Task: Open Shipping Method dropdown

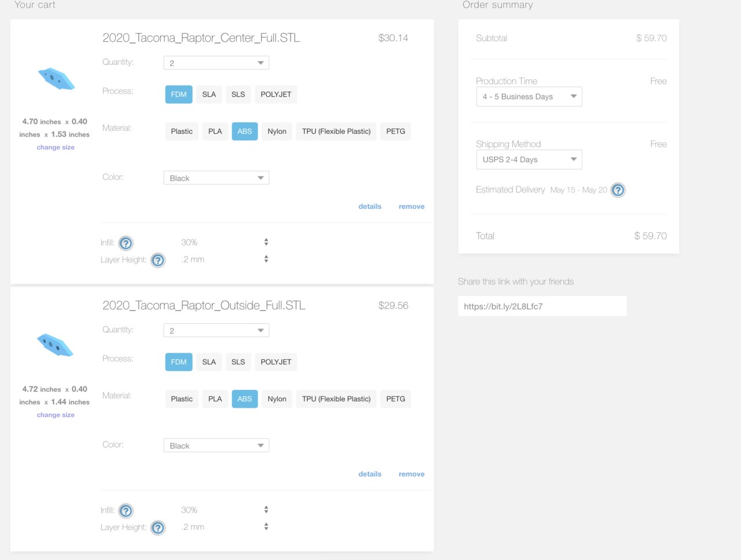Action: (x=529, y=159)
